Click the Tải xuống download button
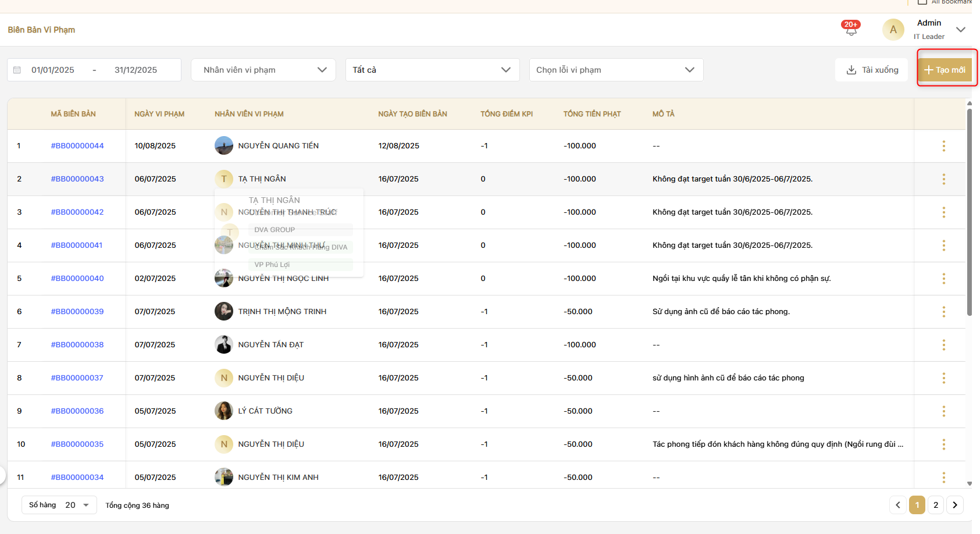Screen dimensions: 980x534 (x=871, y=70)
